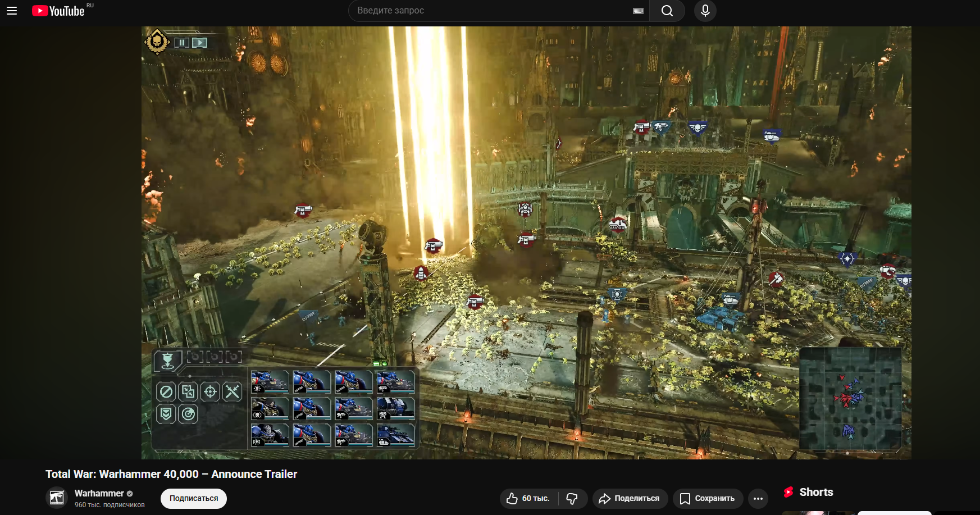The image size is (980, 515).
Task: Click the verified badge beside Warhammer
Action: [x=130, y=494]
